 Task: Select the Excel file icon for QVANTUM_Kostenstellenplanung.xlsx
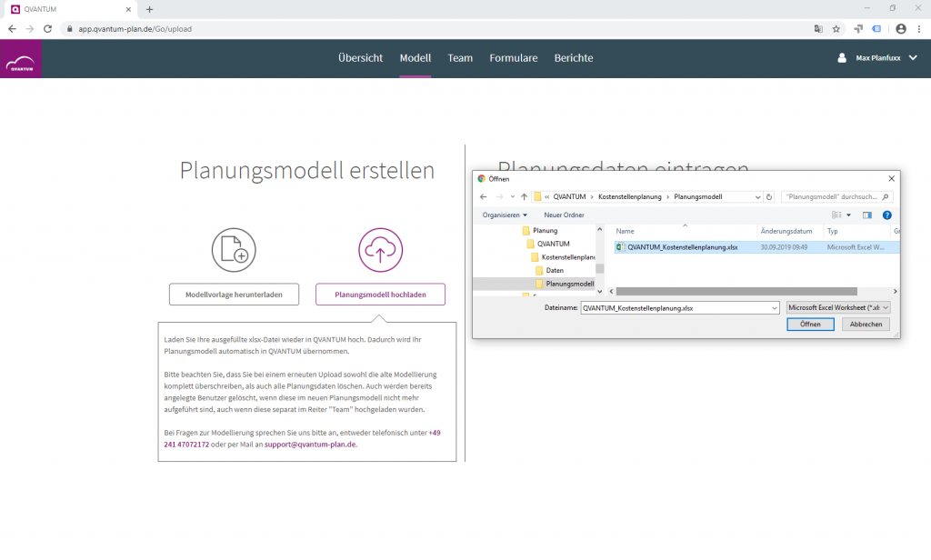pos(620,247)
